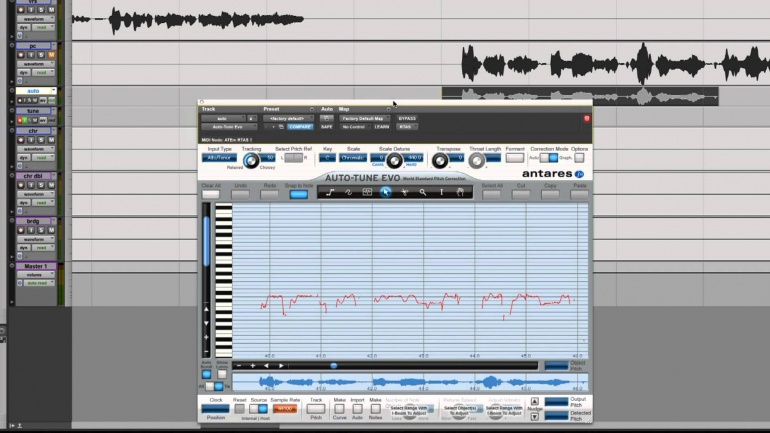Select the Note tool in Auto-Tune
Viewport: 770px width, 433px height.
pos(367,192)
